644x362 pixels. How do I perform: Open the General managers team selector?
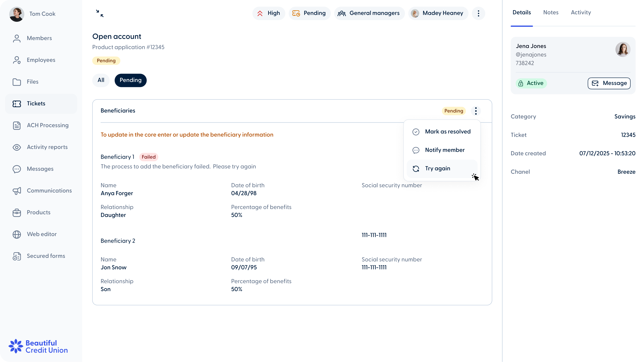pyautogui.click(x=369, y=13)
